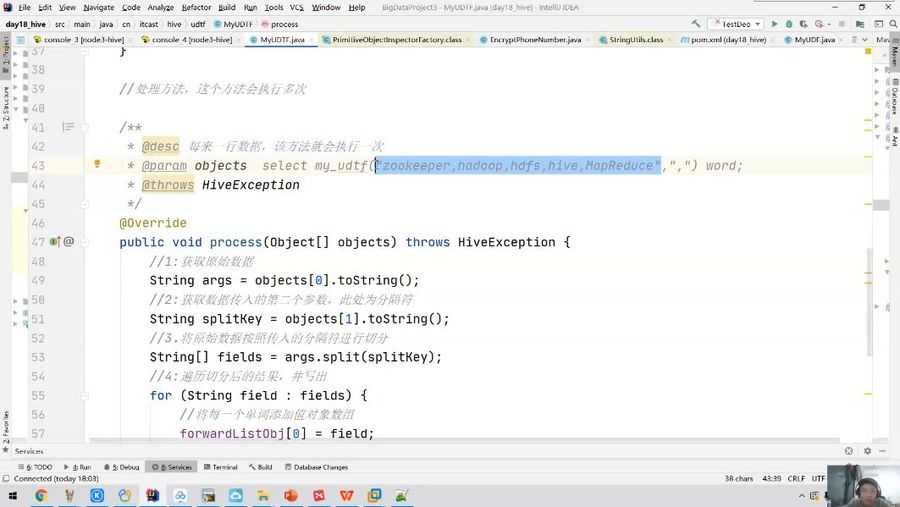Open the Refactor menu
900x507 pixels.
196,7
